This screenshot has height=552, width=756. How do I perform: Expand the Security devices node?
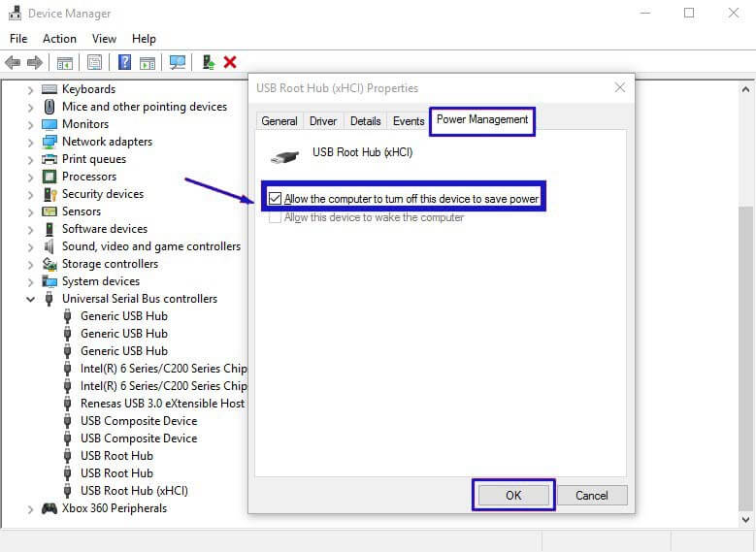click(30, 195)
